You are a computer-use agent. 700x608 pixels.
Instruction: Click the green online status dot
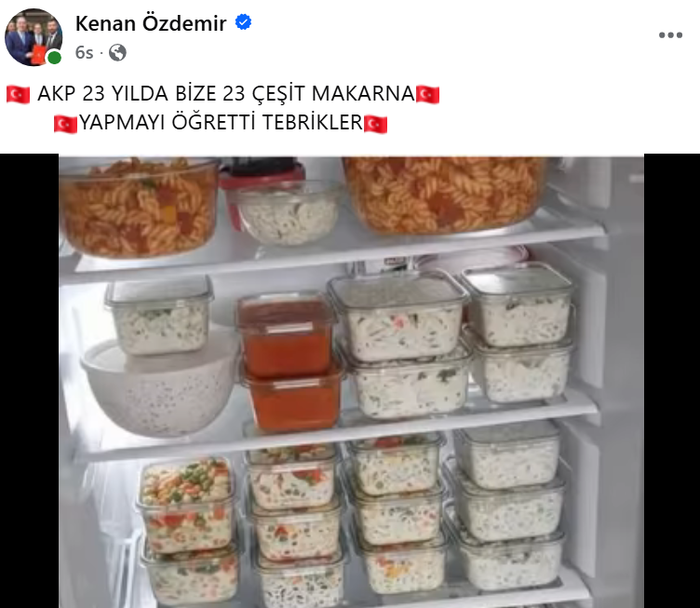[55, 58]
